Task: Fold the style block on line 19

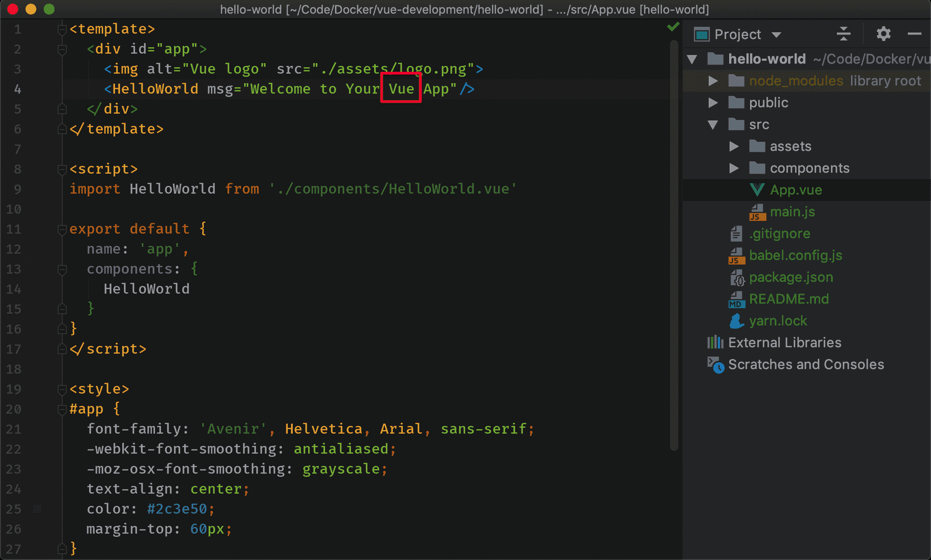Action: click(62, 390)
